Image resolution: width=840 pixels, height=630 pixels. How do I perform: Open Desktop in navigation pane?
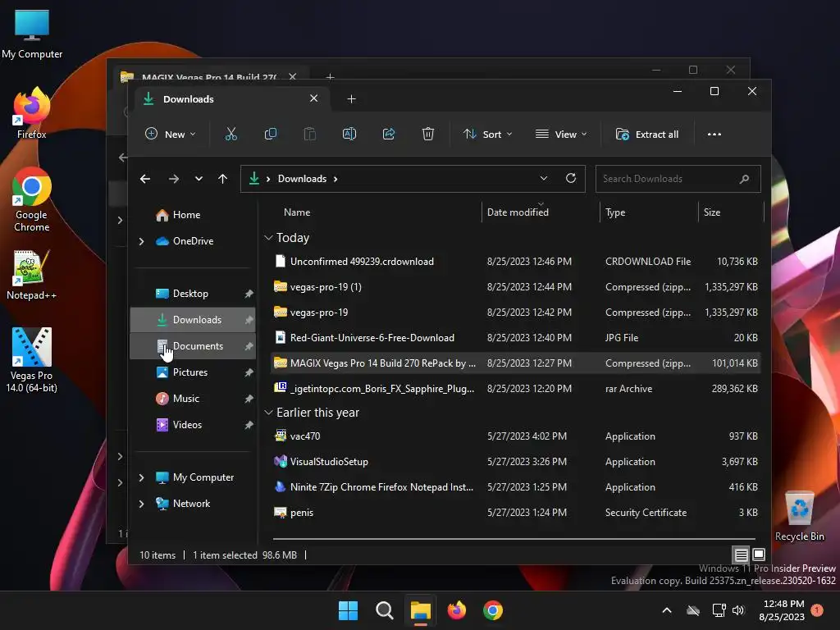point(190,294)
